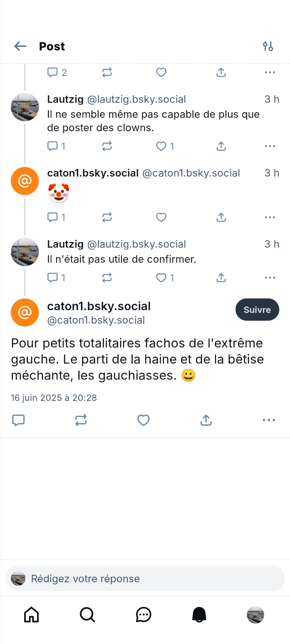Open more options on "Il n'était pas utile" reply
The image size is (290, 644).
pos(270,278)
